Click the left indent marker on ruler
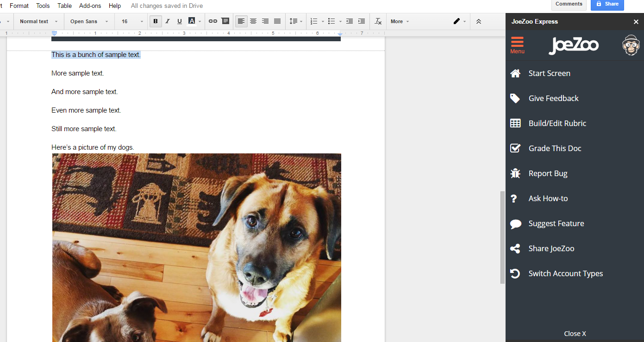The width and height of the screenshot is (644, 342). pos(54,33)
